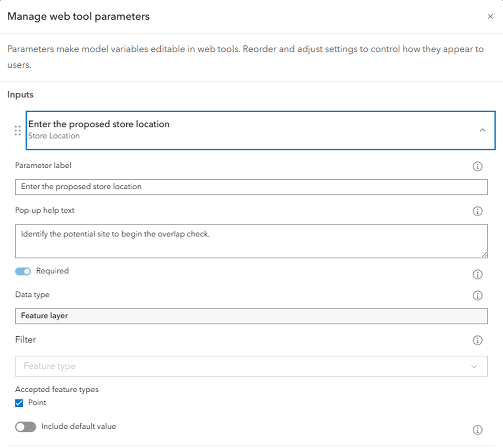503x448 pixels.
Task: Collapse the Store Location parameter chevron
Action: click(482, 130)
